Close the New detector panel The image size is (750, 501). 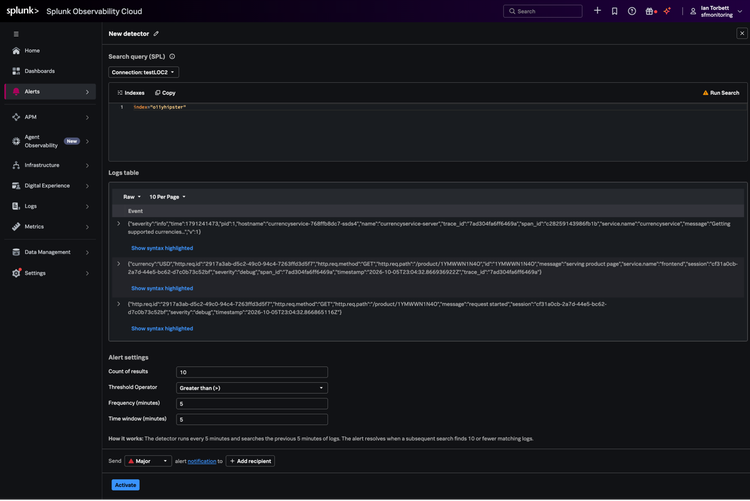[742, 33]
